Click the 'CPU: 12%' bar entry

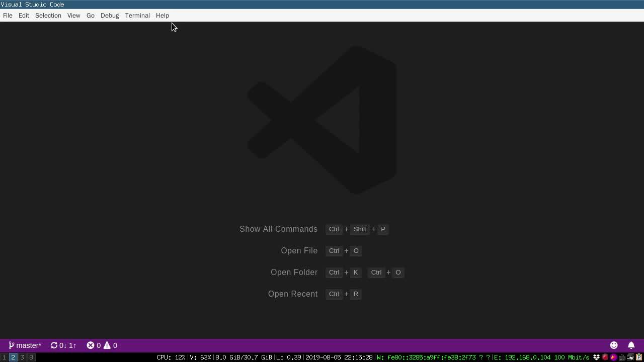click(x=171, y=357)
